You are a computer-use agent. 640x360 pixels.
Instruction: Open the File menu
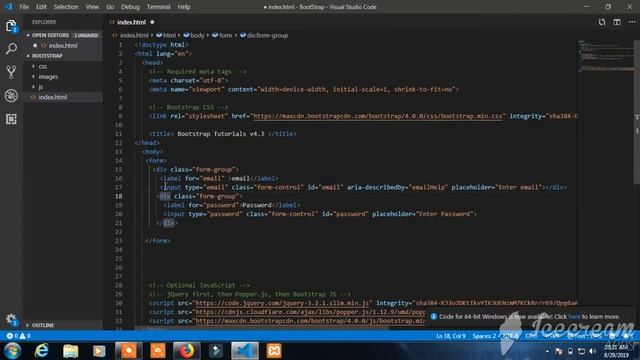point(24,7)
